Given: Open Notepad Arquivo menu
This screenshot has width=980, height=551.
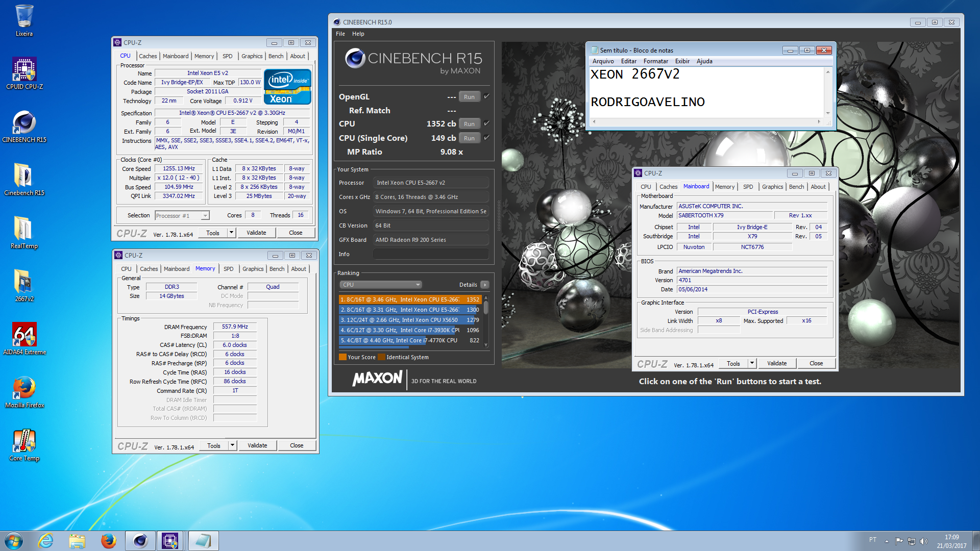Looking at the screenshot, I should click(x=603, y=61).
